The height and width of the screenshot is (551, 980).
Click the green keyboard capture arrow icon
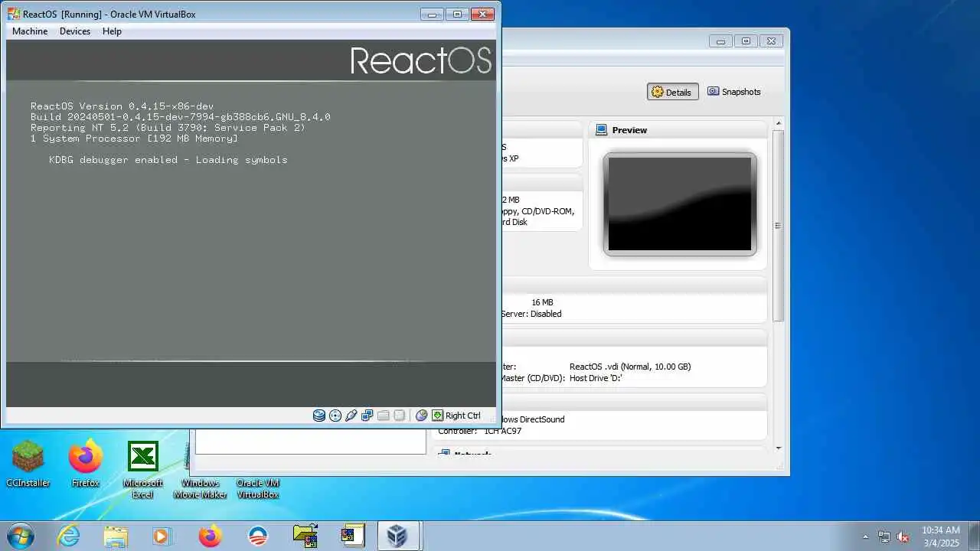click(437, 416)
